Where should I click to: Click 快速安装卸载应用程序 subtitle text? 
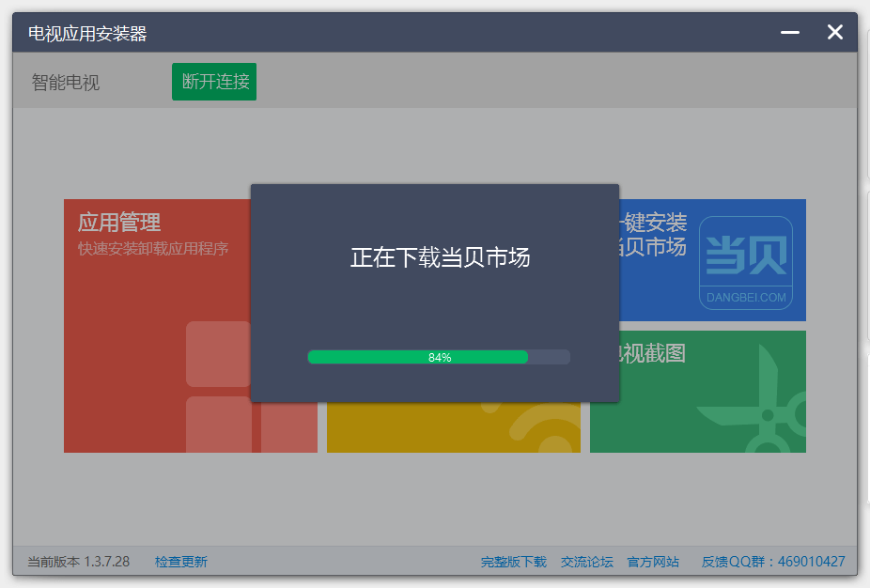click(x=153, y=249)
